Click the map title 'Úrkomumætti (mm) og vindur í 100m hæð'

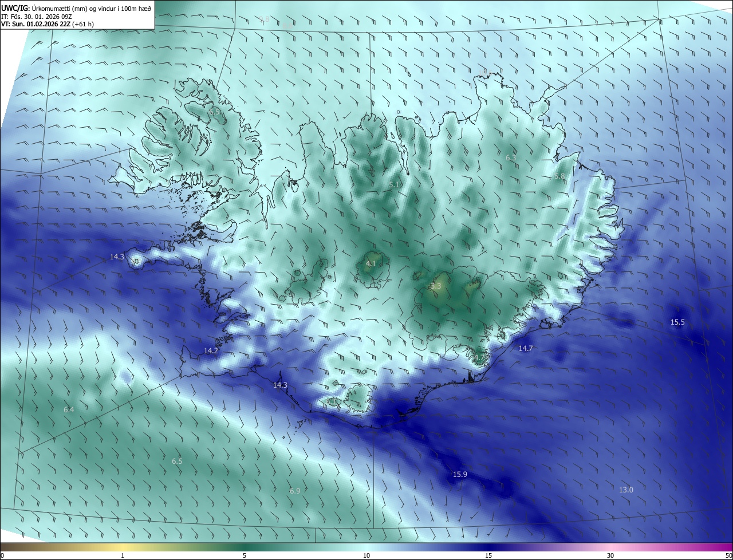tap(91, 8)
